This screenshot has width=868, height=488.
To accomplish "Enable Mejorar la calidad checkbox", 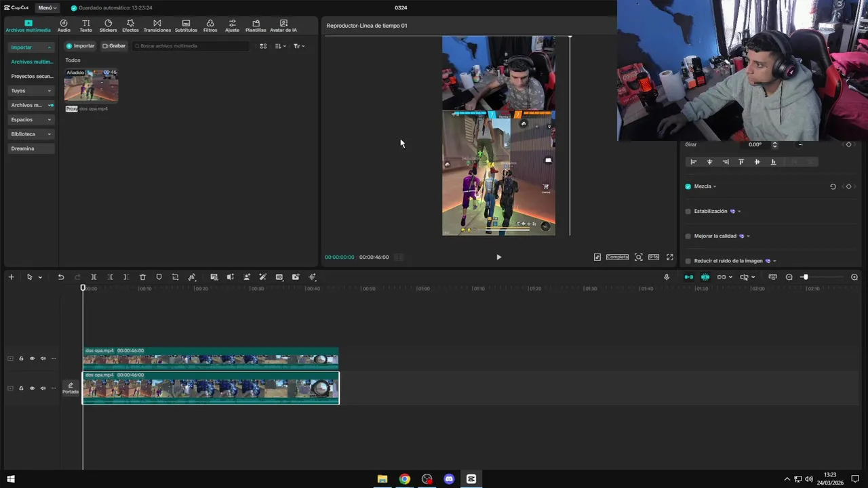I will point(688,237).
